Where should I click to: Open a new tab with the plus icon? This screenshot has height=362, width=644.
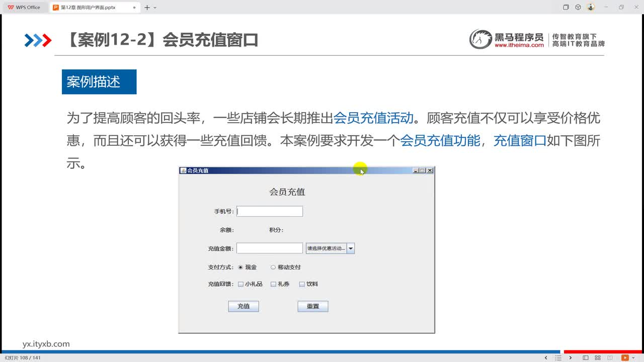[147, 8]
